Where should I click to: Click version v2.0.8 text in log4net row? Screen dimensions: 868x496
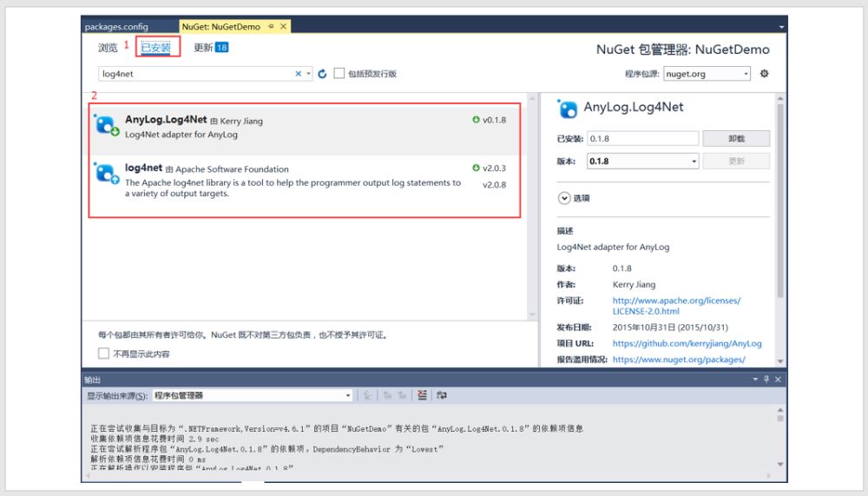(495, 185)
